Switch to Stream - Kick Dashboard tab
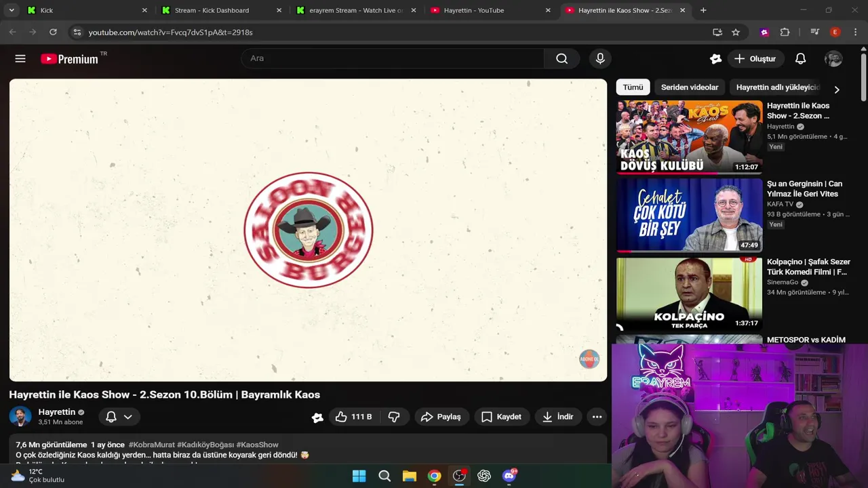Screen dimensions: 868x488 (x=221, y=10)
